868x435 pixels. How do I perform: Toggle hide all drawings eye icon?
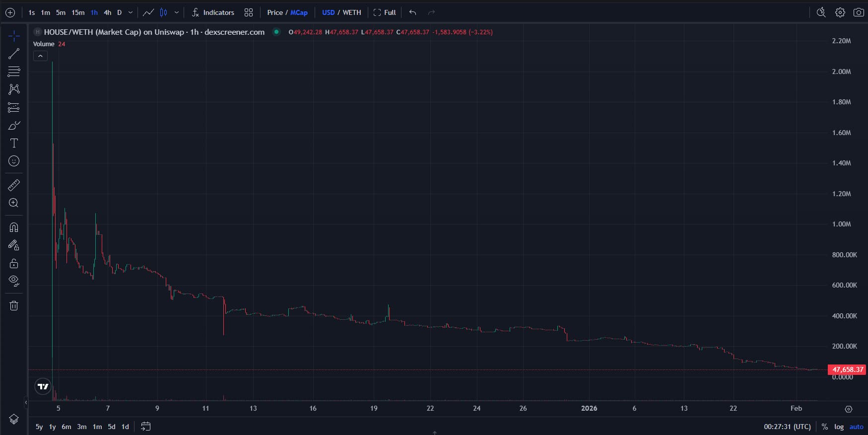coord(14,281)
